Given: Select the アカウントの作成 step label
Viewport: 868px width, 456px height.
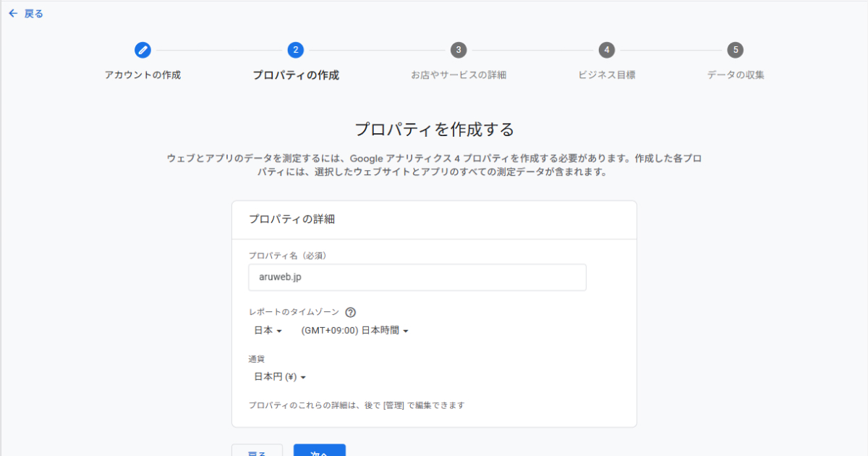Looking at the screenshot, I should coord(142,75).
